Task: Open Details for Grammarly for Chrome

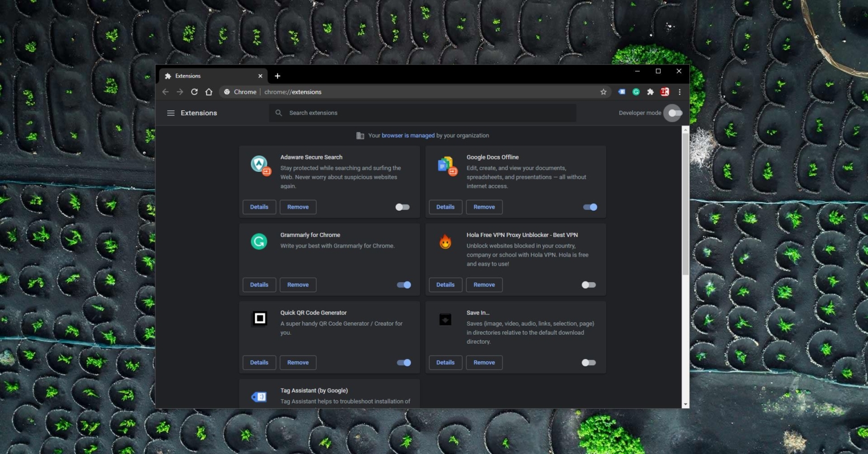Action: pyautogui.click(x=259, y=284)
